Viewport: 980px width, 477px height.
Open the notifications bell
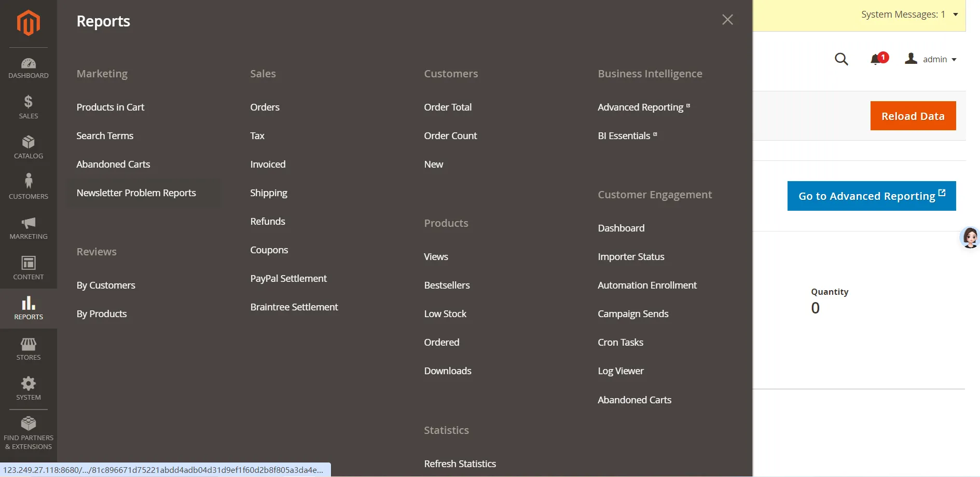pos(879,59)
